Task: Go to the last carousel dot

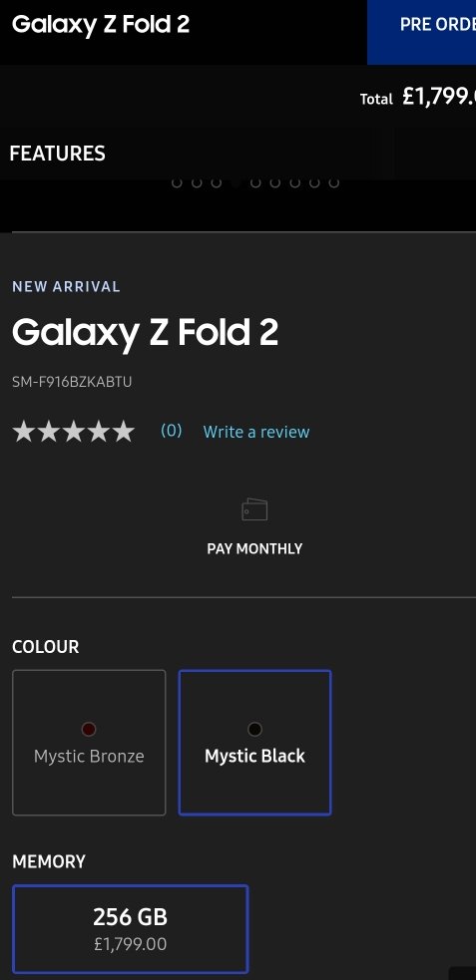Action: click(334, 182)
